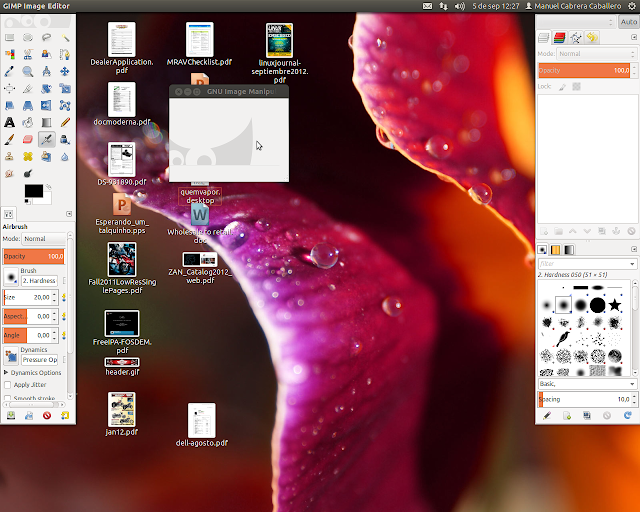Select the Cage Transform tool
The image size is (640, 512).
65,105
